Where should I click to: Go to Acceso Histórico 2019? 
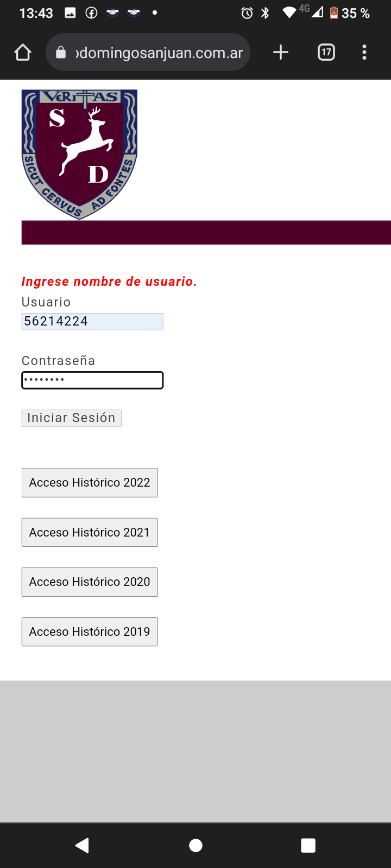[90, 632]
